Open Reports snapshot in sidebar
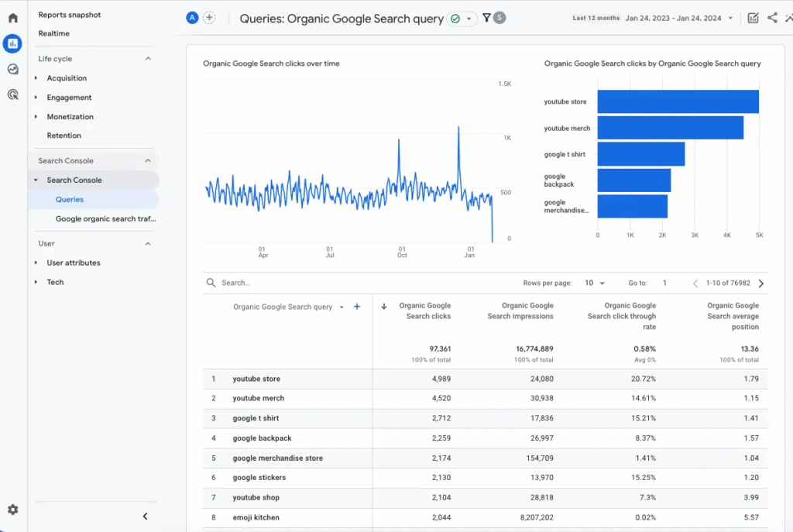793x532 pixels. 70,15
